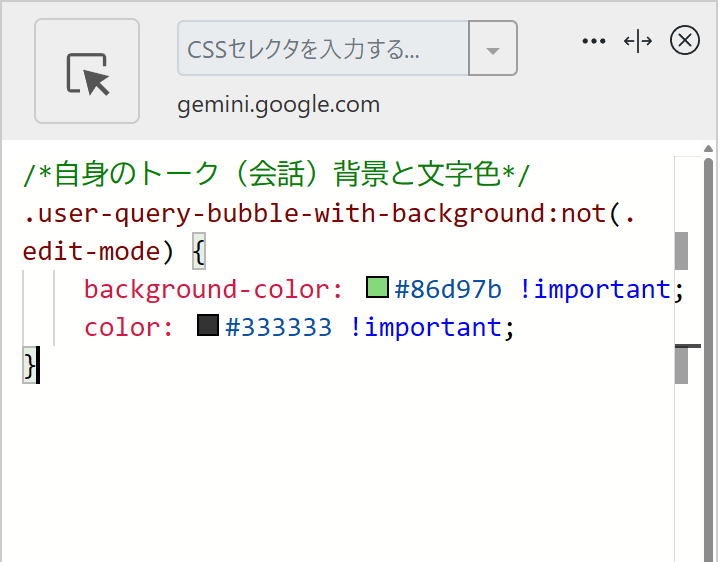Click the panel side-switch arrows icon
This screenshot has height=562, width=721.
click(x=638, y=41)
